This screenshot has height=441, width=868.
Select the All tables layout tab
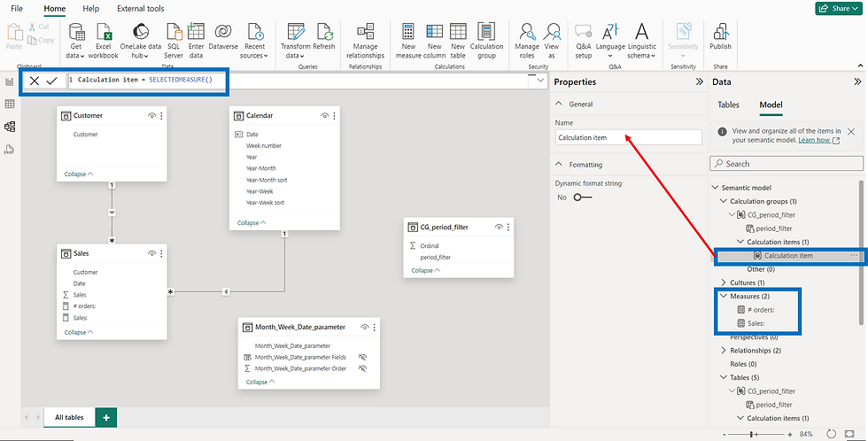coord(69,417)
